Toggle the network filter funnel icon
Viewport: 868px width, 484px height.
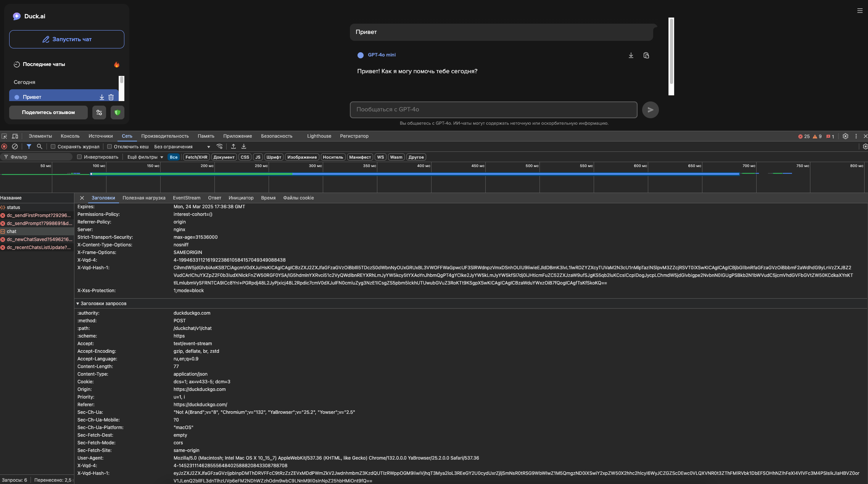(29, 146)
